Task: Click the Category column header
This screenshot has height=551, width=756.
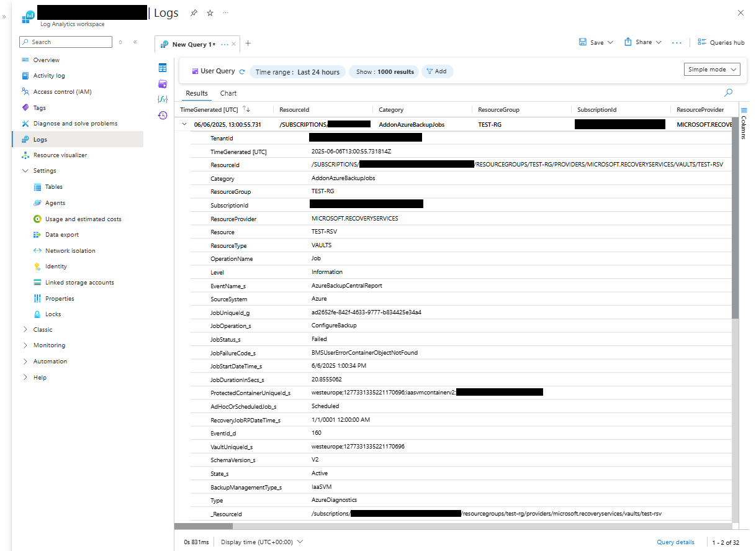Action: tap(391, 110)
